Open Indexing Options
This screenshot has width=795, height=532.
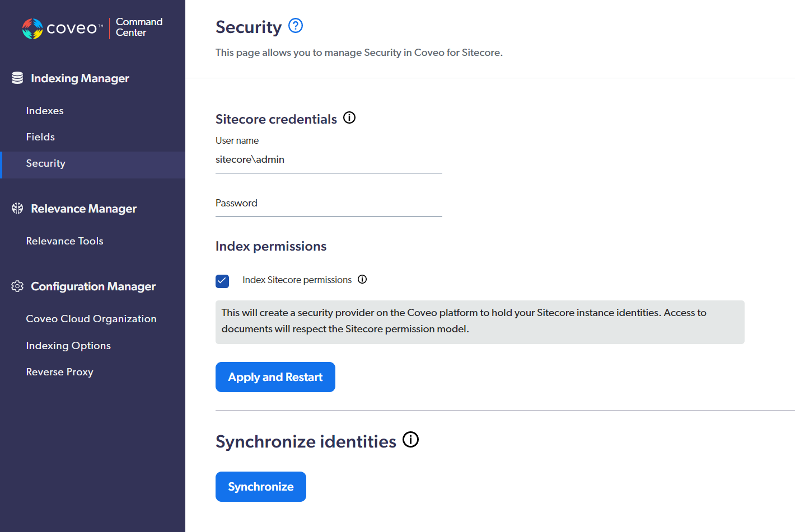[68, 346]
